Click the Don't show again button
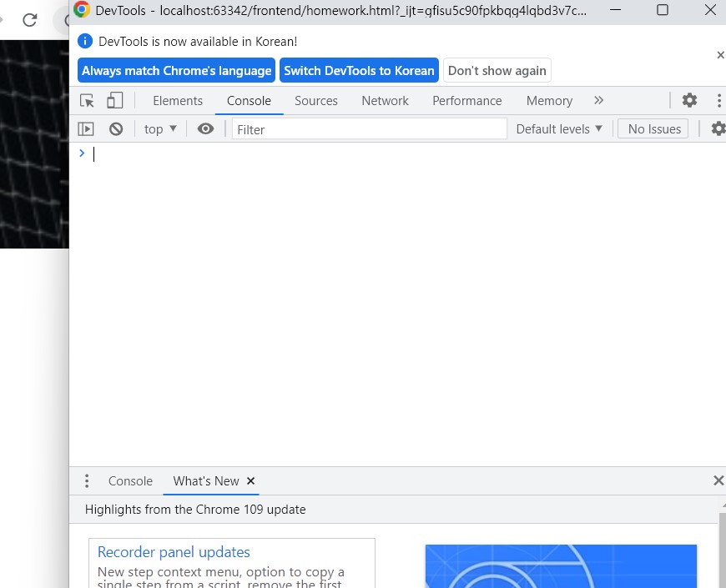Viewport: 726px width, 588px height. tap(497, 70)
